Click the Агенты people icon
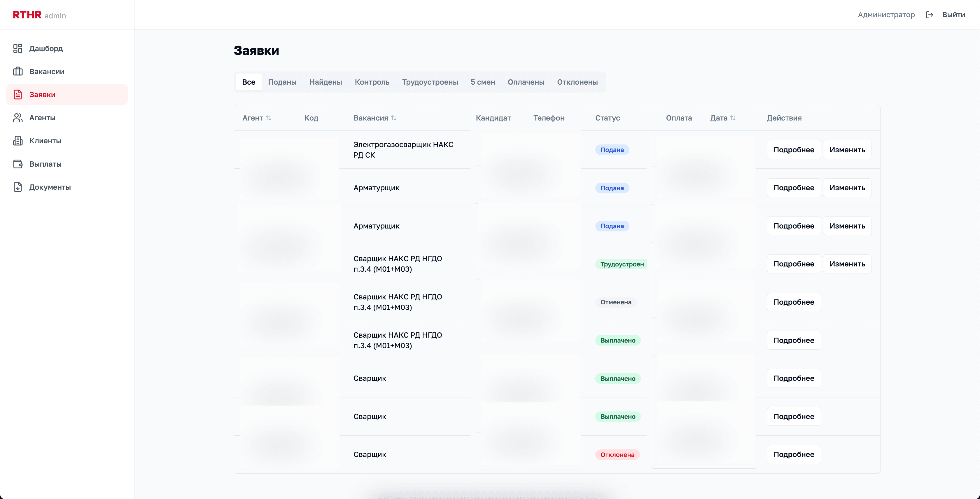Screen dimensions: 980x499 (x=17, y=118)
